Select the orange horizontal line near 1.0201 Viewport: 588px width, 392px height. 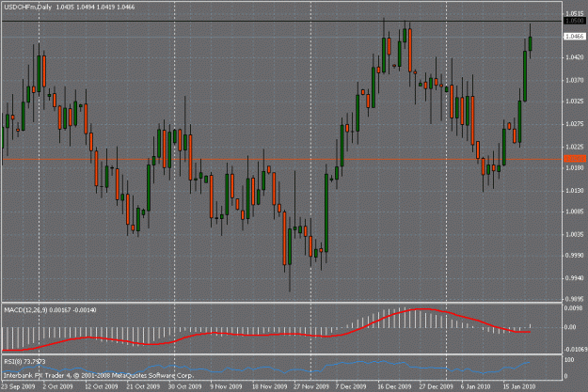point(282,159)
